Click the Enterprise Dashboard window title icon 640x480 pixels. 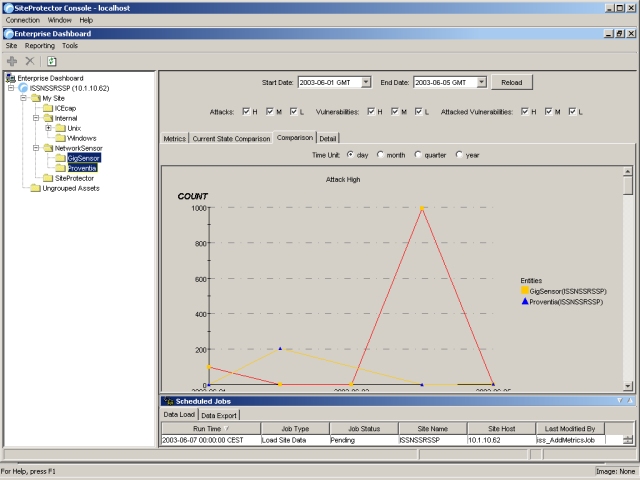(x=9, y=33)
